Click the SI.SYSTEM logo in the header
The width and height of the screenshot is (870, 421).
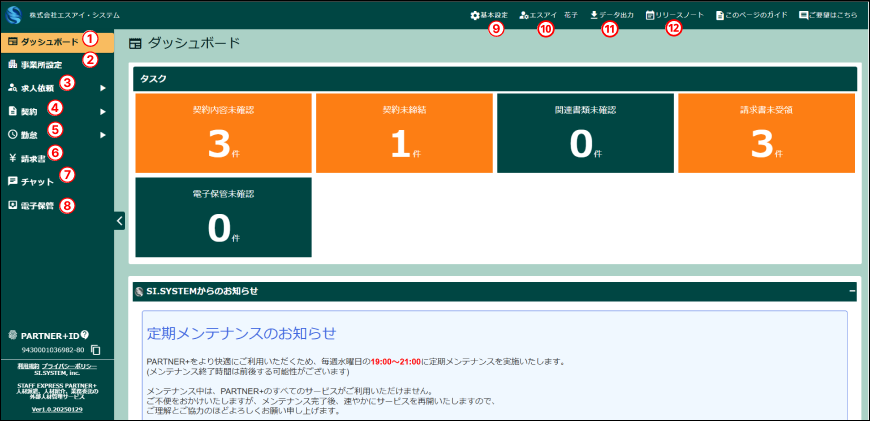tap(14, 15)
